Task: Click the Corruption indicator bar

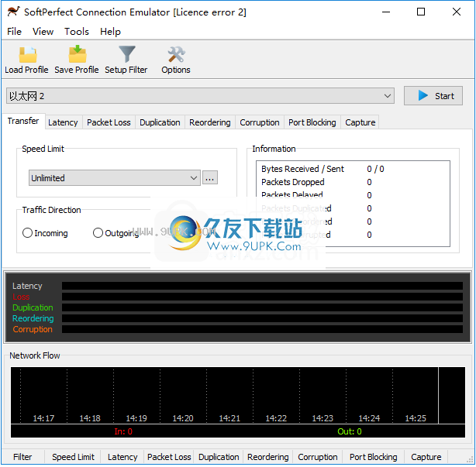Action: click(x=262, y=329)
